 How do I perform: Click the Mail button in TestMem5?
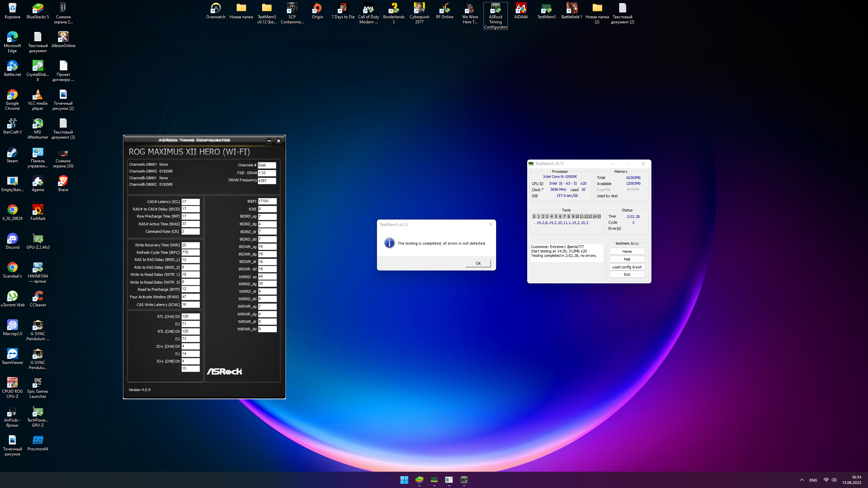(x=627, y=259)
